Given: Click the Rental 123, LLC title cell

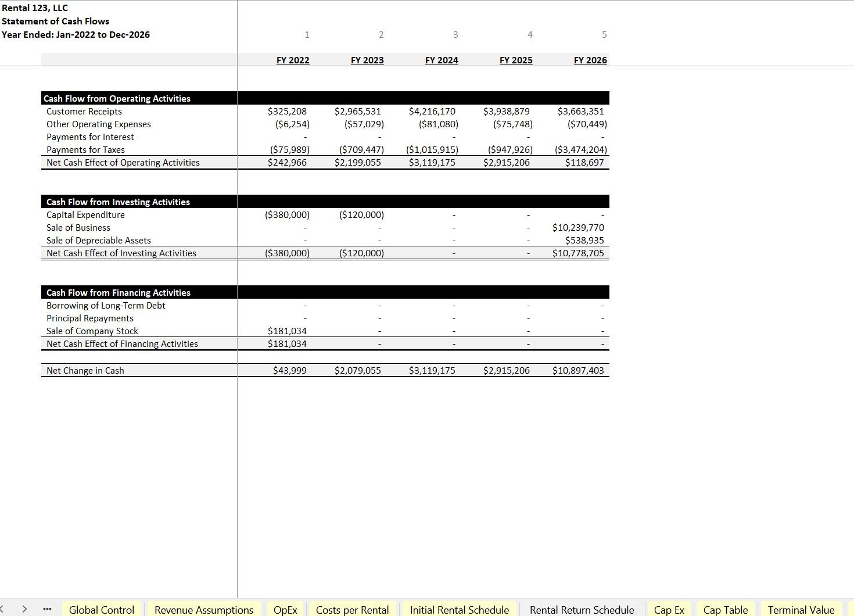Looking at the screenshot, I should pos(35,8).
